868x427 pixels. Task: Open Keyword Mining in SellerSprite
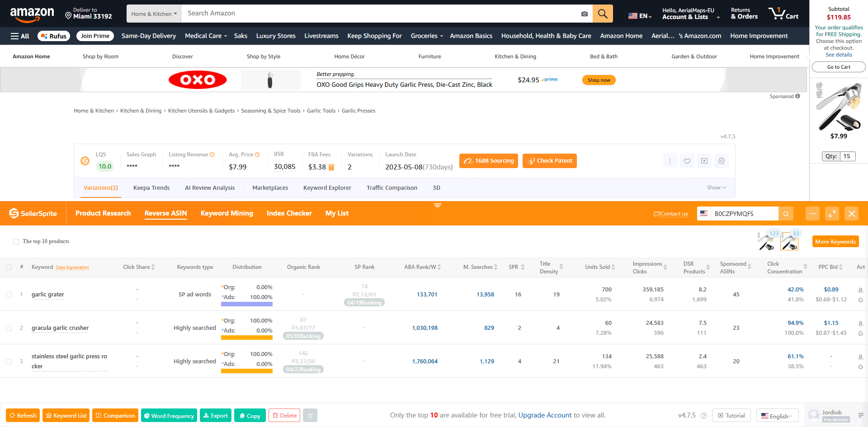click(x=227, y=213)
